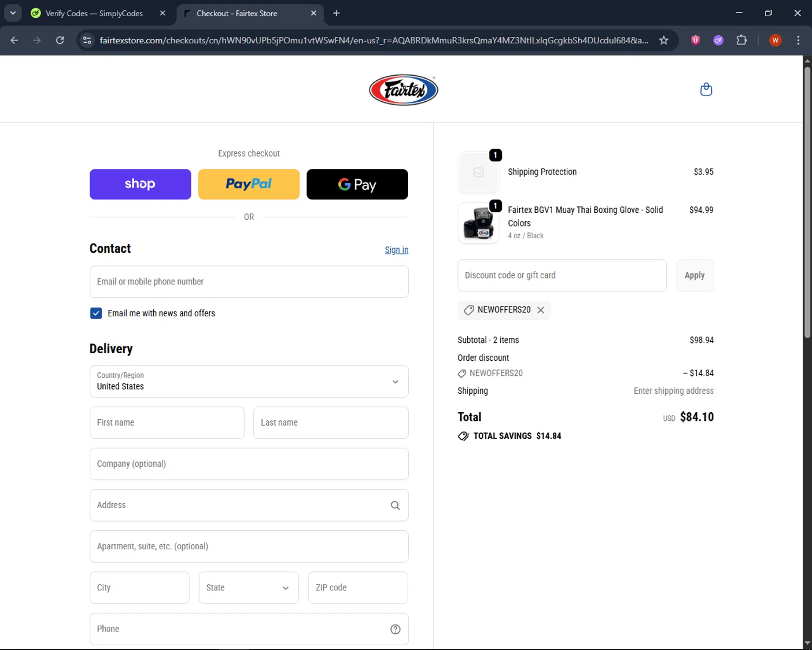The image size is (812, 650).
Task: Click the "Subtotal · 2 items" label
Action: 488,340
